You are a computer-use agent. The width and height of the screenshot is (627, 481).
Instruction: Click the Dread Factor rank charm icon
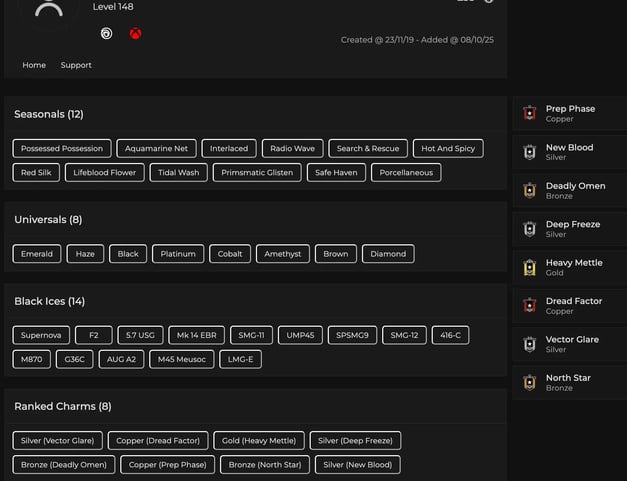(530, 305)
